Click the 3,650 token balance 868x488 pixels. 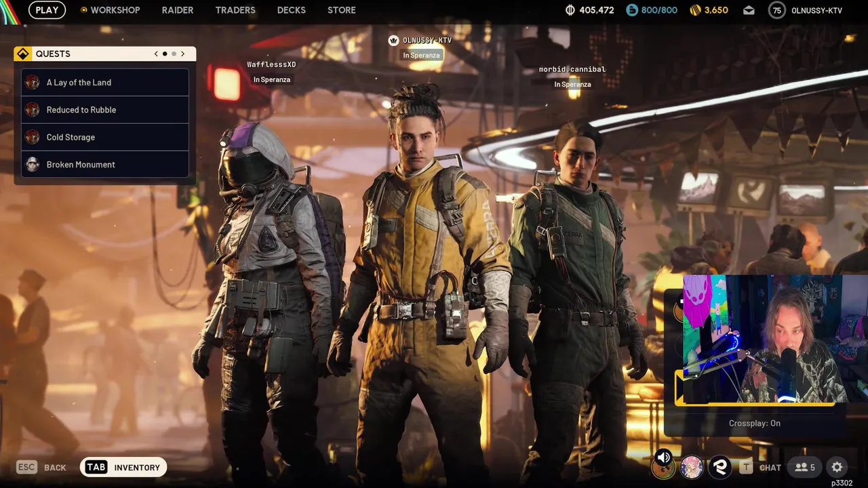(x=716, y=10)
